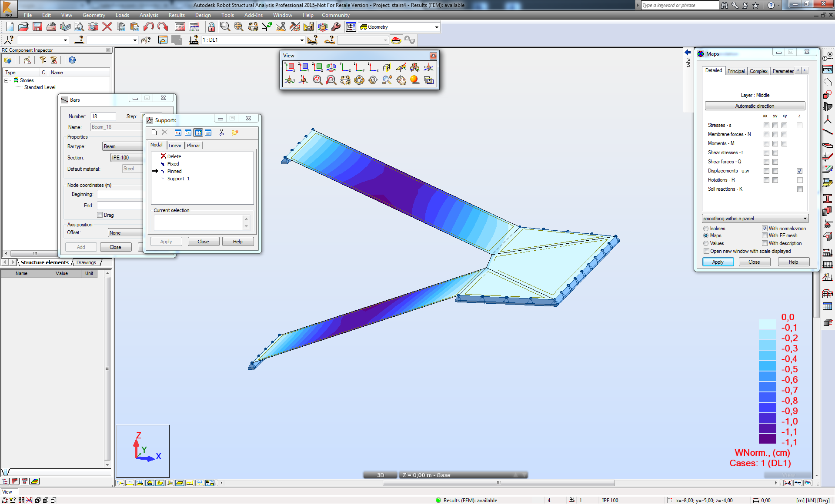Click Apply button in Maps dialog
The image size is (835, 504).
point(718,262)
